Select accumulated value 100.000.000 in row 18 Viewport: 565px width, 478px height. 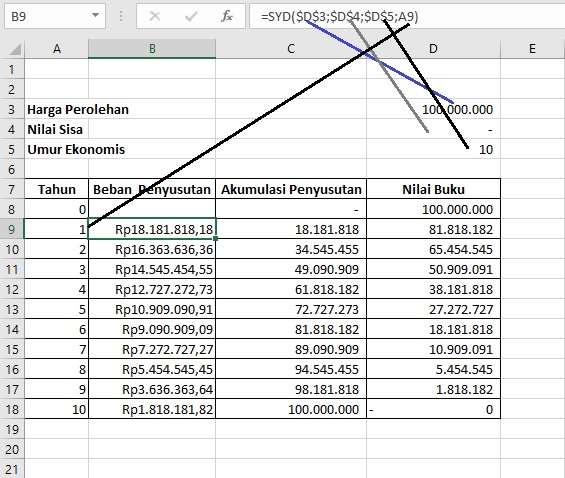tap(291, 409)
